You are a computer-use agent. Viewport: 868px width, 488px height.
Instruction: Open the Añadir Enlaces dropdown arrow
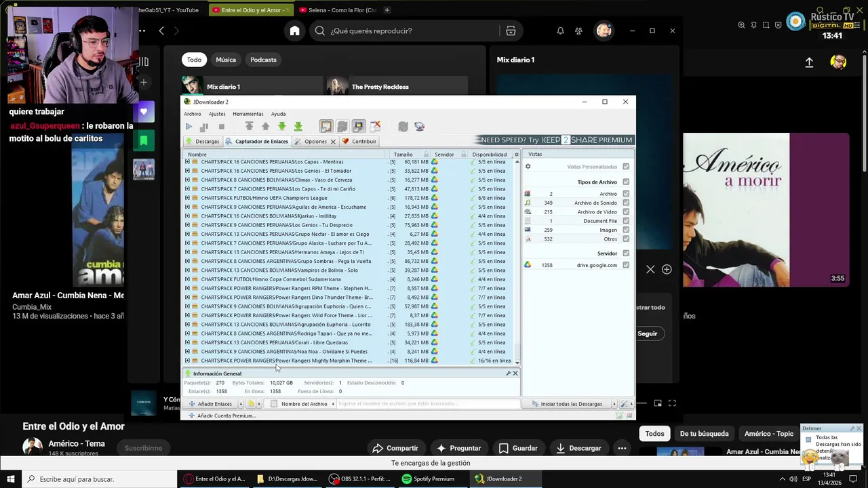(x=241, y=404)
